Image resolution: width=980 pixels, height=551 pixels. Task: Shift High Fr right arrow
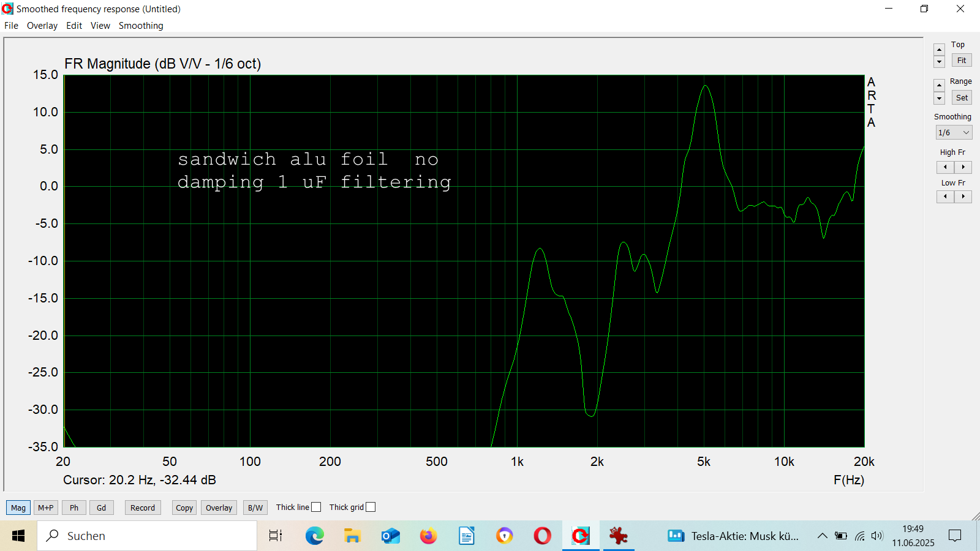pyautogui.click(x=963, y=167)
